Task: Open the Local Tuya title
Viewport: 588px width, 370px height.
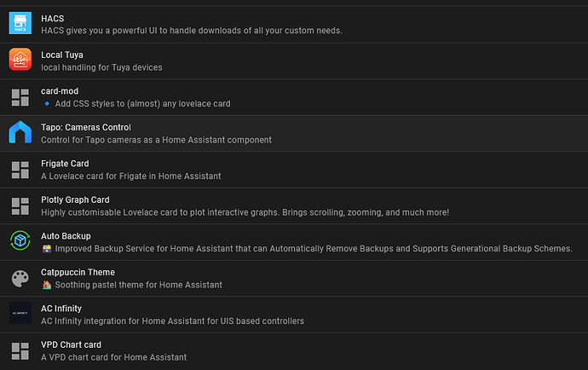Action: [x=62, y=55]
